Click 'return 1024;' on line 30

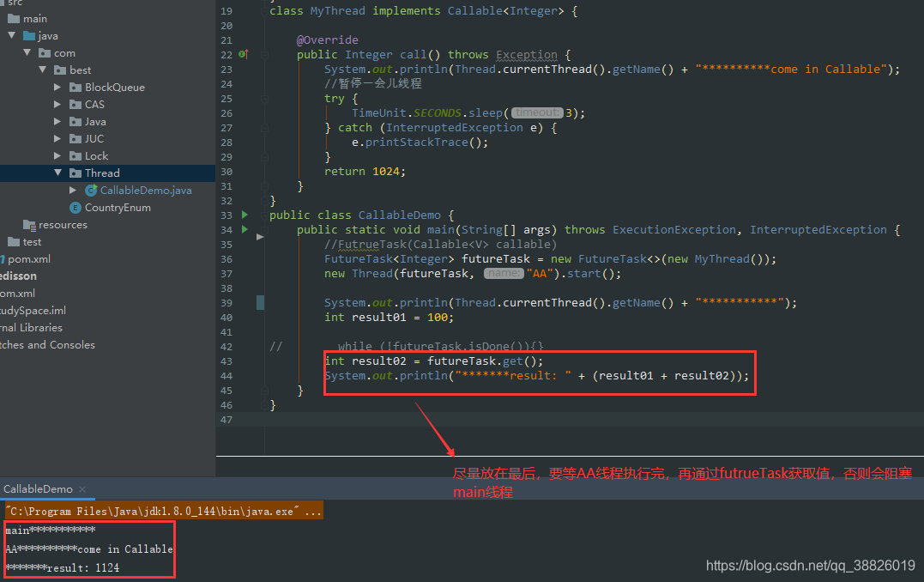click(x=365, y=171)
